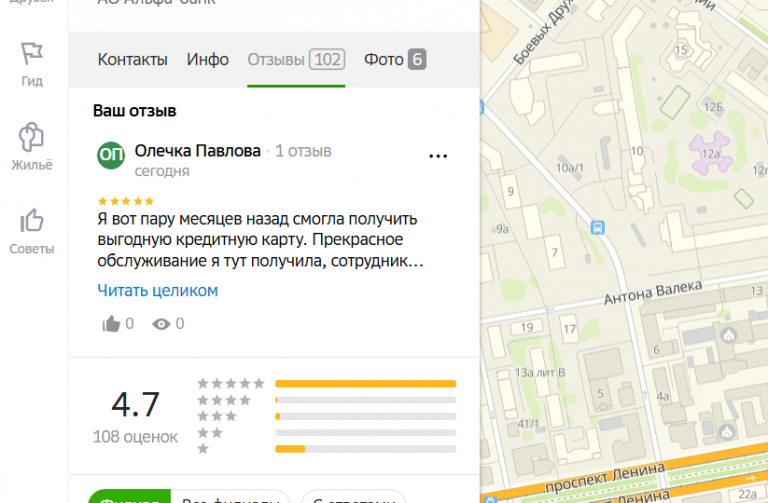768x503 pixels.
Task: Click building 10а/1 on the map
Action: [570, 168]
